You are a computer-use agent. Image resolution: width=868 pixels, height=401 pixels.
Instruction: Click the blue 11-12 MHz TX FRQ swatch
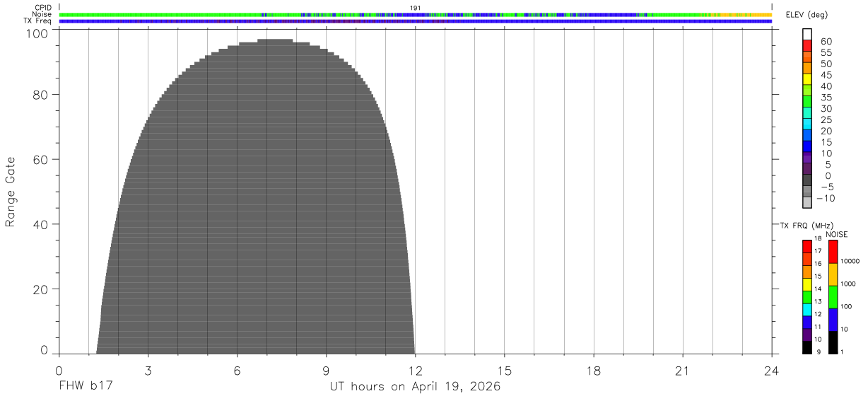807,322
